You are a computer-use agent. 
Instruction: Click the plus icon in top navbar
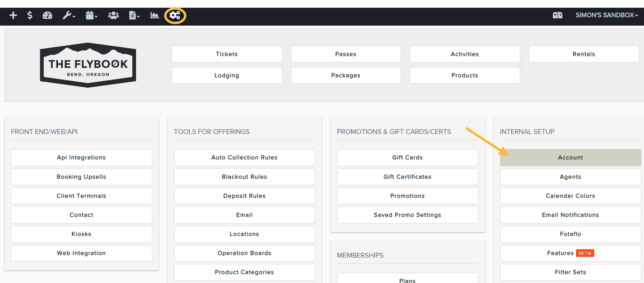[13, 15]
